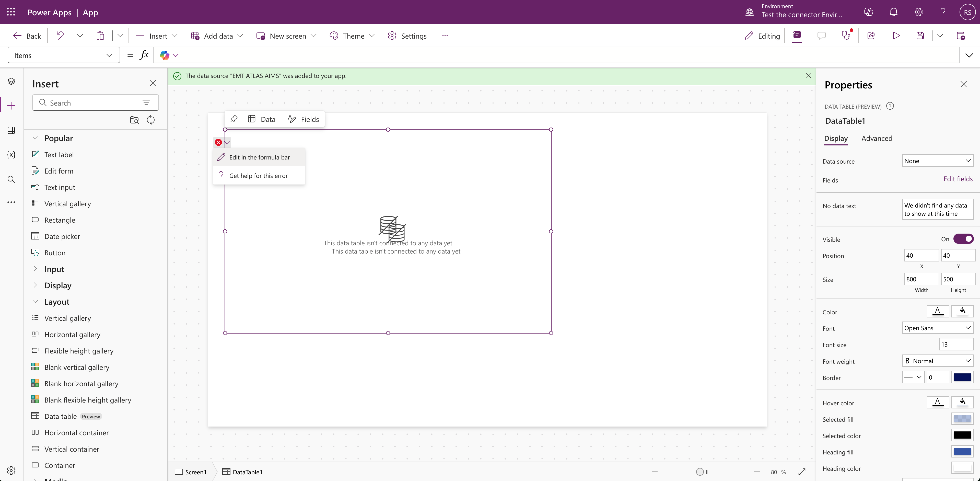Click the Edit fields link
Image resolution: width=980 pixels, height=481 pixels.
click(958, 179)
